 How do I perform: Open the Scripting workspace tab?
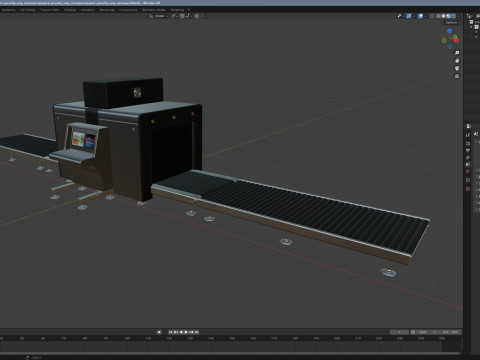(x=177, y=10)
